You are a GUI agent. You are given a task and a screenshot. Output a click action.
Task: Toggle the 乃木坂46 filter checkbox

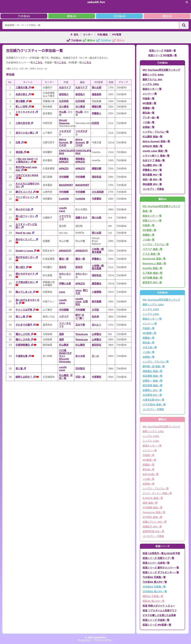pos(68,40)
